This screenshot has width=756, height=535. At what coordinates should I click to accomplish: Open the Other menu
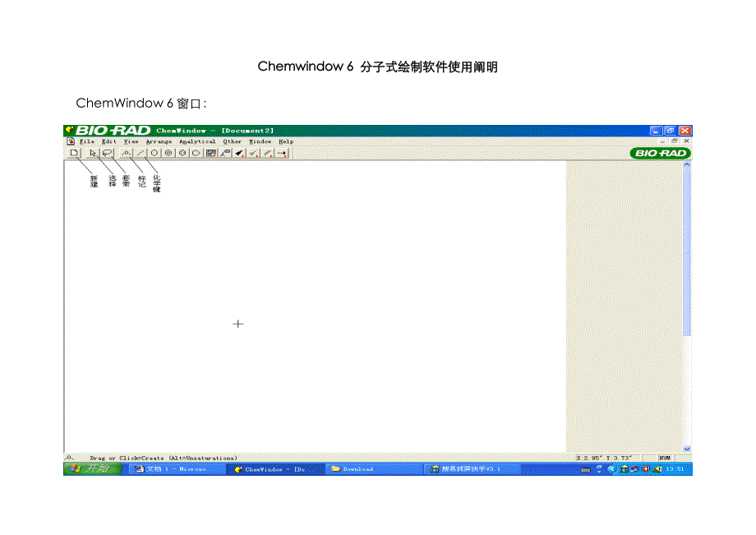click(x=233, y=141)
